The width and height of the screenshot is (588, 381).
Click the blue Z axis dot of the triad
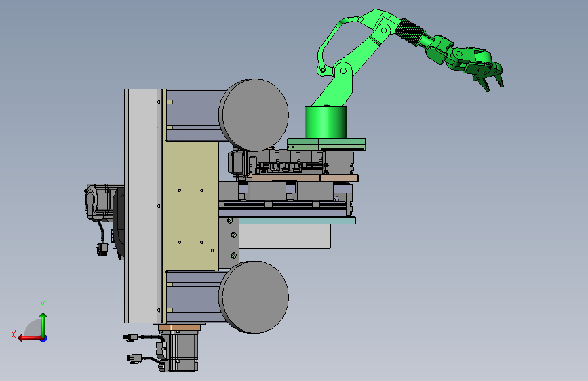(44, 338)
